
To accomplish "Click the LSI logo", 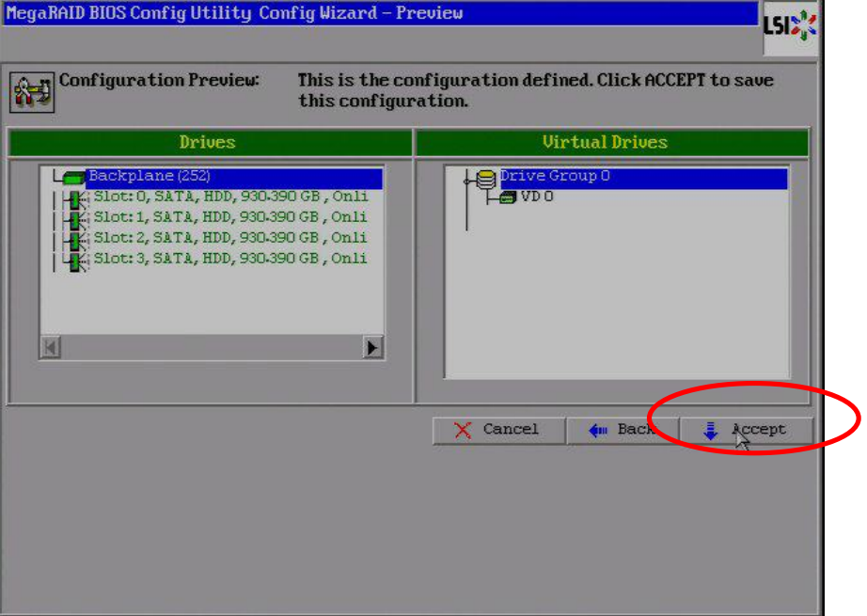I will point(790,26).
